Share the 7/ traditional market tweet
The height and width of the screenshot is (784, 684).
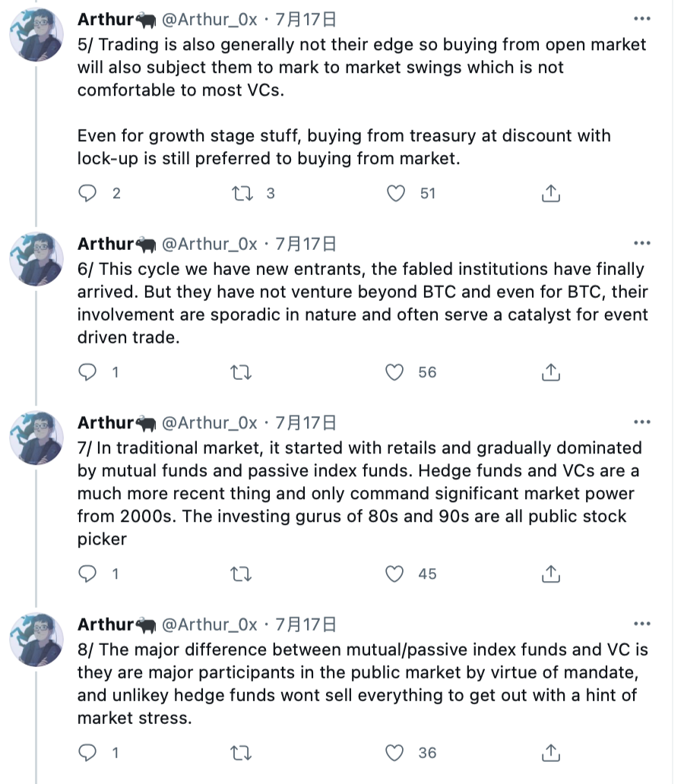click(x=550, y=574)
